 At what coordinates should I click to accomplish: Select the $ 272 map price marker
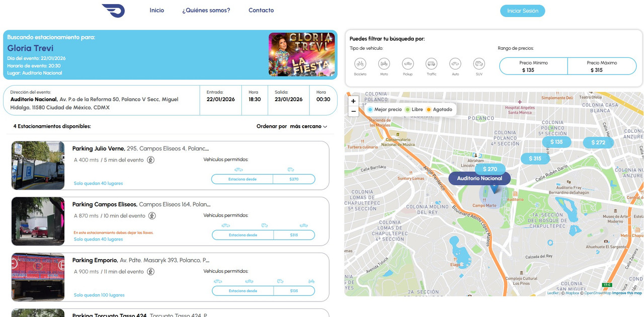tap(598, 142)
